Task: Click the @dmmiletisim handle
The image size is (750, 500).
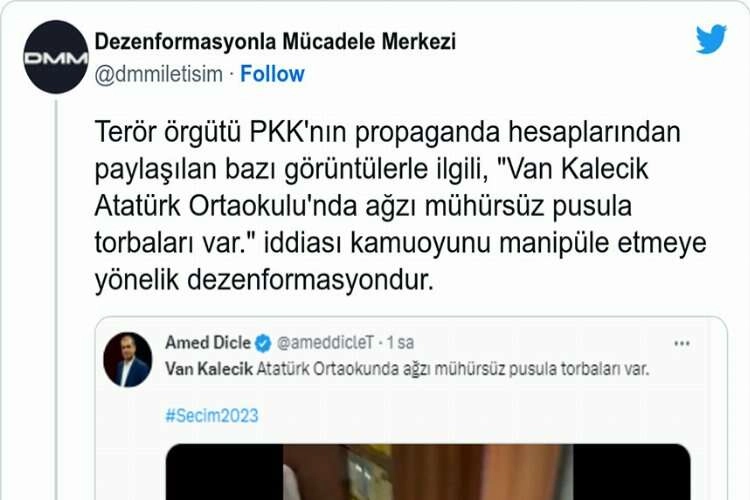Action: click(x=159, y=75)
